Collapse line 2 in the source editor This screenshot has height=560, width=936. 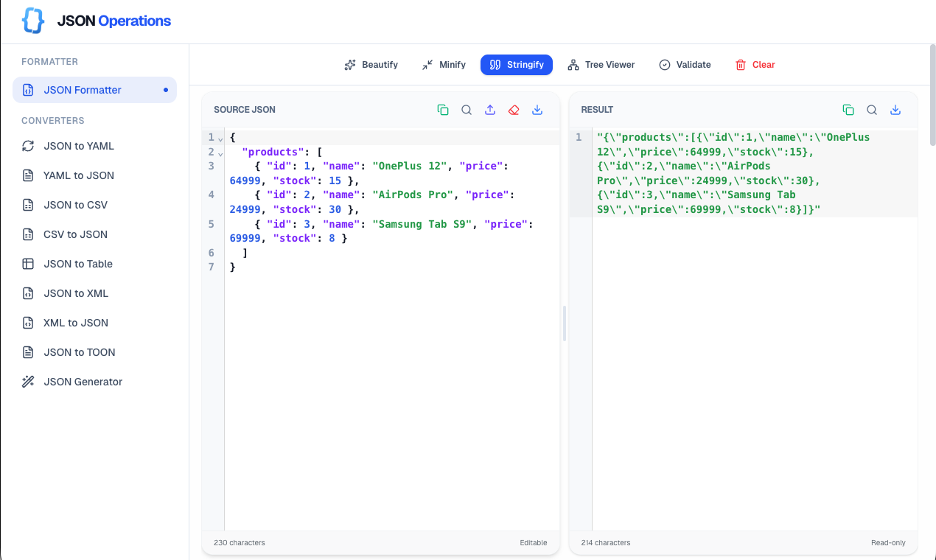click(220, 153)
